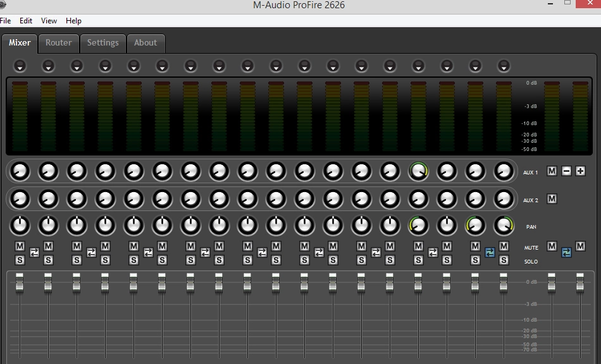Mute the left master output channel
This screenshot has height=364, width=601.
tap(552, 246)
